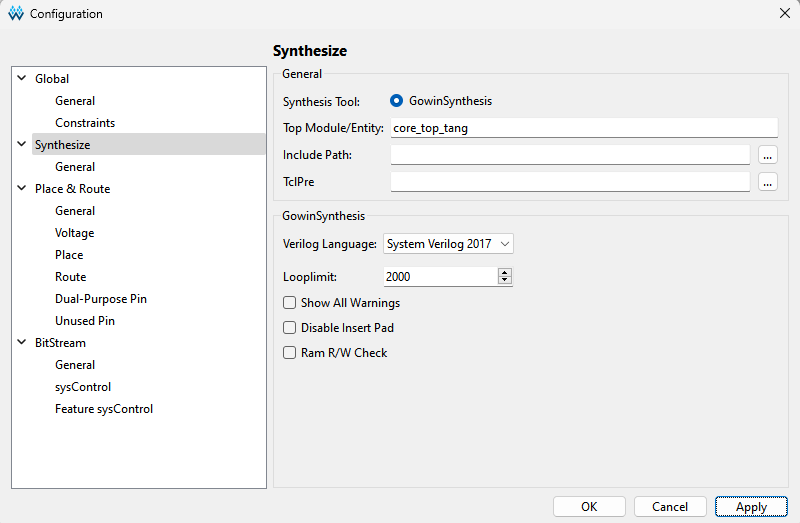Viewport: 800px width, 523px height.
Task: Collapse the BitStream tree node
Action: (x=21, y=343)
